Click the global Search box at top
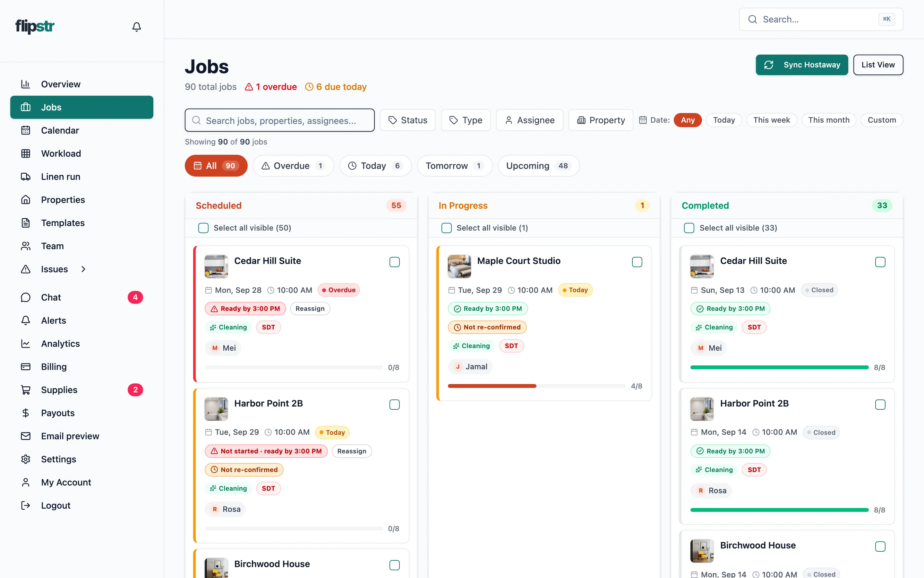Screen dimensions: 924x578 [821, 20]
